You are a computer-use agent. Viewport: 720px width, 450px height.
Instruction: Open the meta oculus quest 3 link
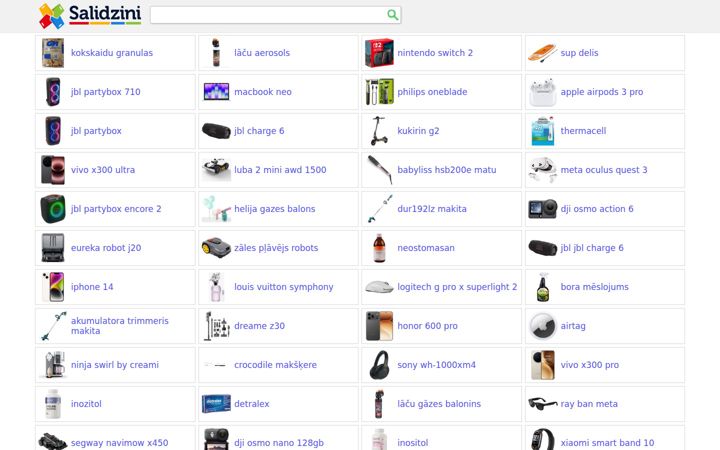[x=604, y=170]
